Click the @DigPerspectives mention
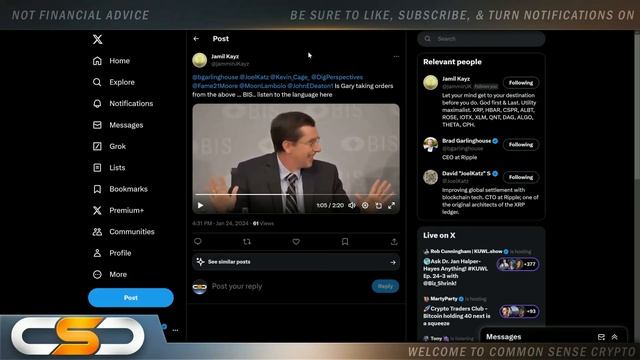 tap(337, 77)
